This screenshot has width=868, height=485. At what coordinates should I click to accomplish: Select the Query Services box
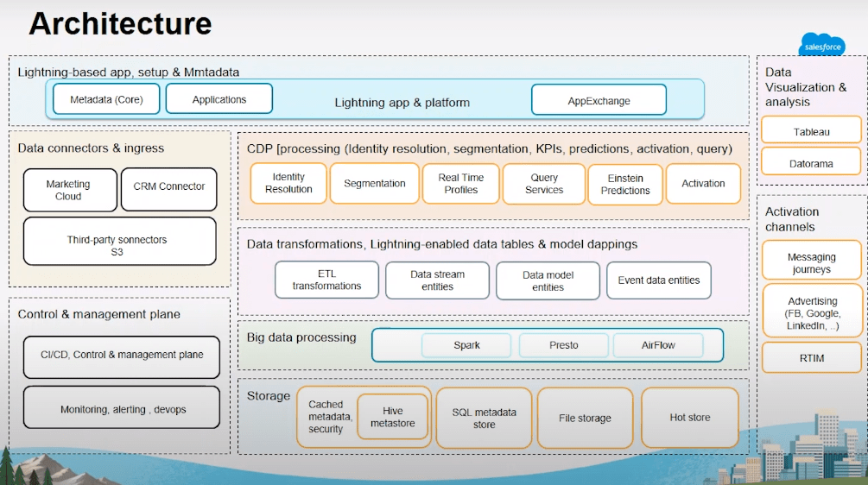point(544,184)
